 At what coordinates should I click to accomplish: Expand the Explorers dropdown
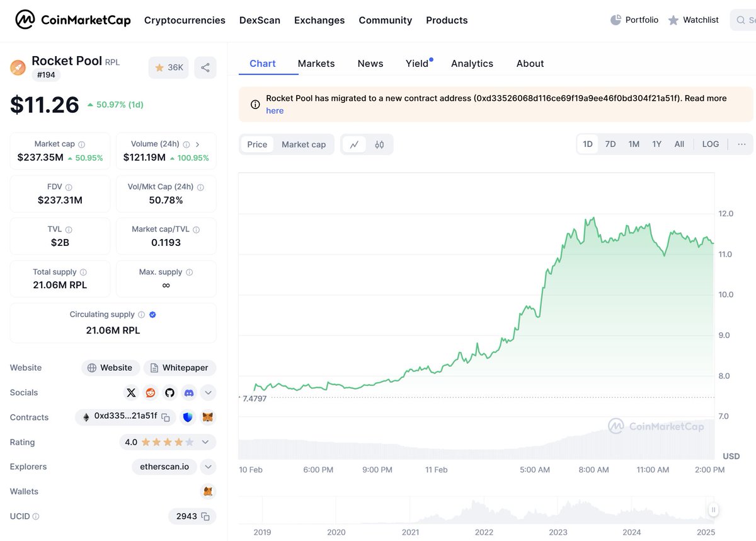point(208,467)
